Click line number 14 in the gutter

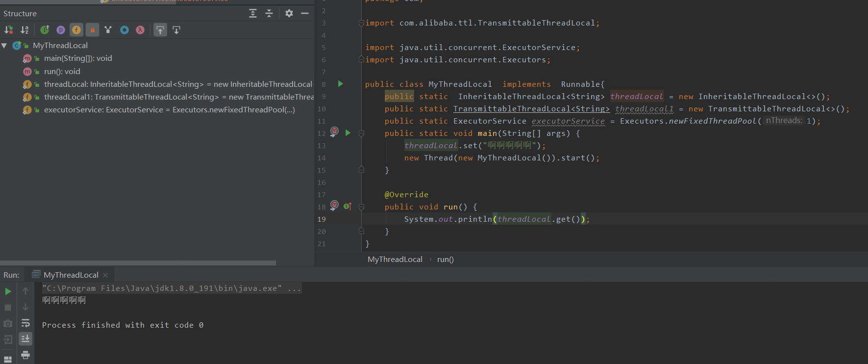pos(322,158)
